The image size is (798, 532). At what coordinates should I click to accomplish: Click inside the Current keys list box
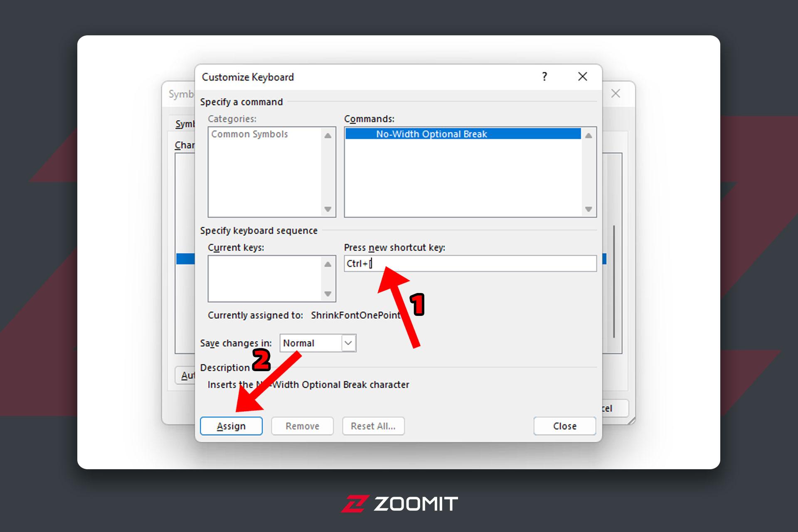[x=265, y=278]
